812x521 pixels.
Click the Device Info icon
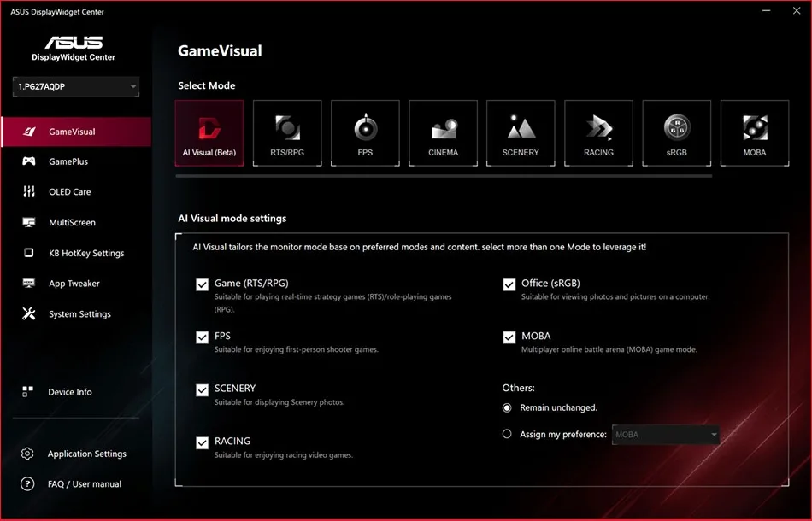coord(28,392)
